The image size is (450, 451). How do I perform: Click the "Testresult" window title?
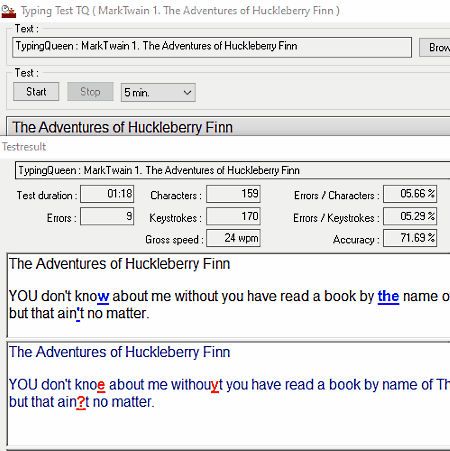24,147
